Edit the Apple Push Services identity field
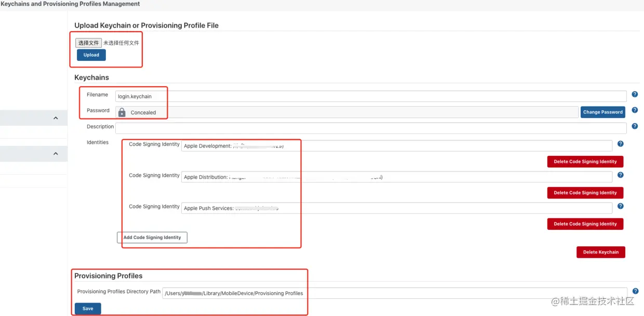This screenshot has width=644, height=316. 397,208
